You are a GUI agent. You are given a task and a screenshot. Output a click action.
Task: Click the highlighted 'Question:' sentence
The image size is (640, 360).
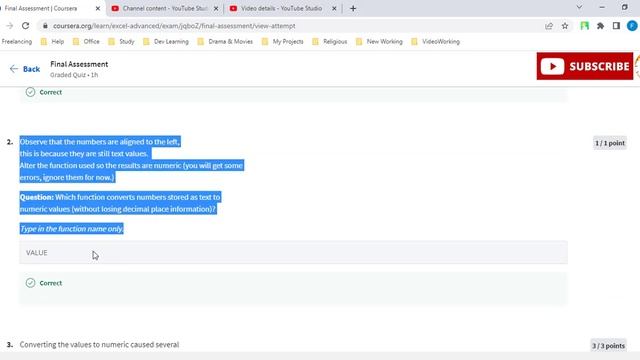(120, 203)
